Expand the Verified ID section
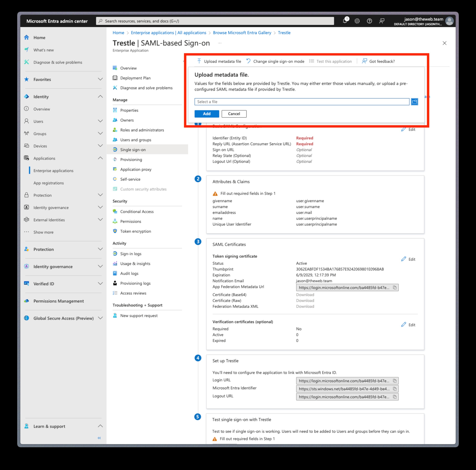Screen dimensions: 476x470 pyautogui.click(x=100, y=284)
